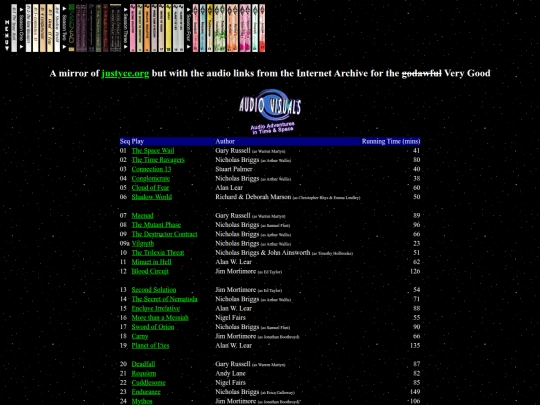Open the Blood Circuit link
Viewport: 540px width, 405px height.
coord(150,271)
